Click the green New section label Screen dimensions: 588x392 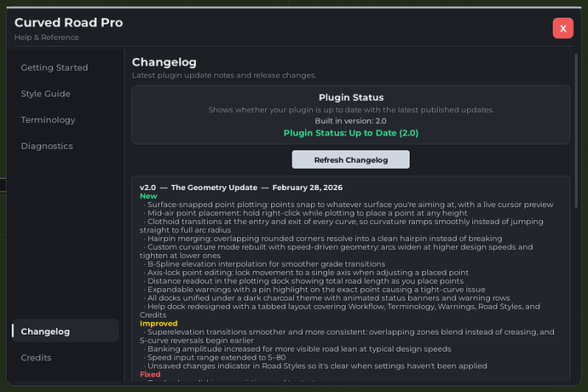149,195
